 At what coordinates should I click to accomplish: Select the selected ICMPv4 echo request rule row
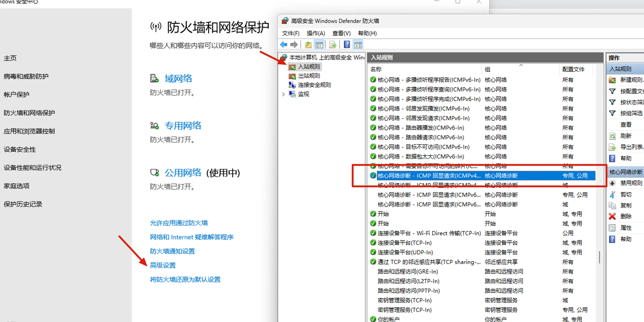click(429, 176)
